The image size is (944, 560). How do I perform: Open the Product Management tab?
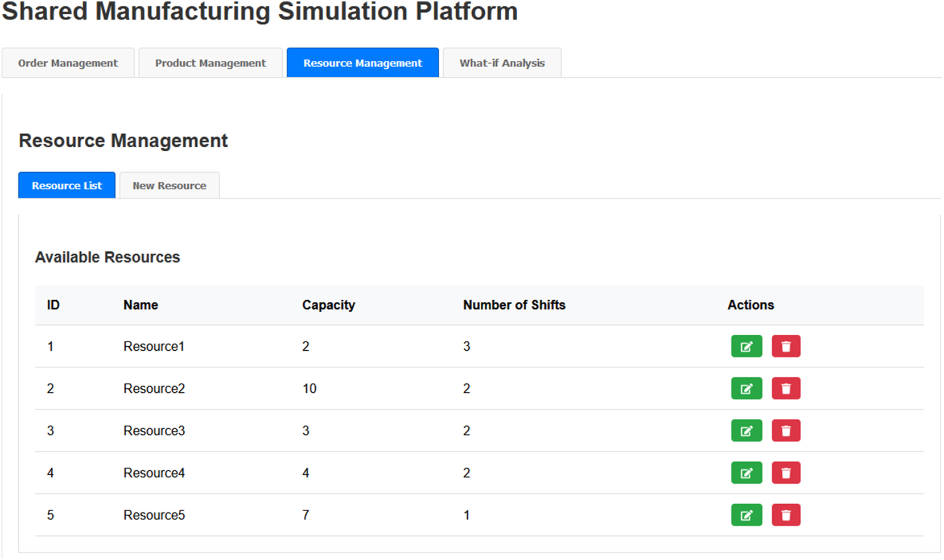[209, 63]
